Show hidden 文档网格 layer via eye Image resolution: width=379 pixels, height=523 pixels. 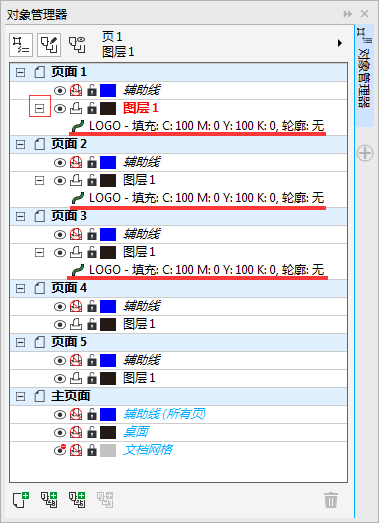(x=60, y=450)
